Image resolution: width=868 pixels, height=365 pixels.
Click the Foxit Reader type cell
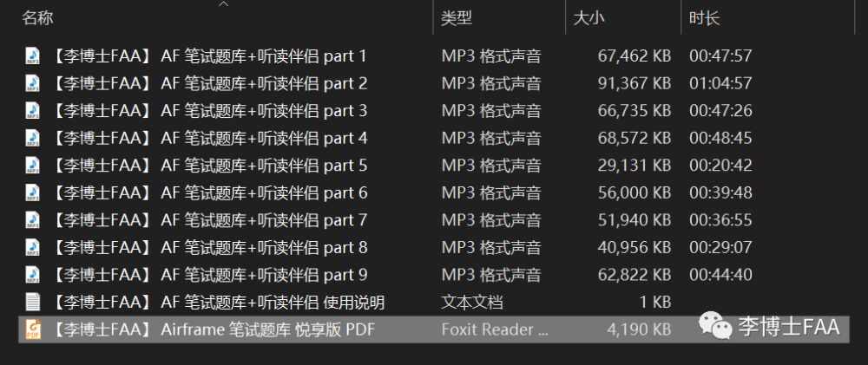pos(496,329)
